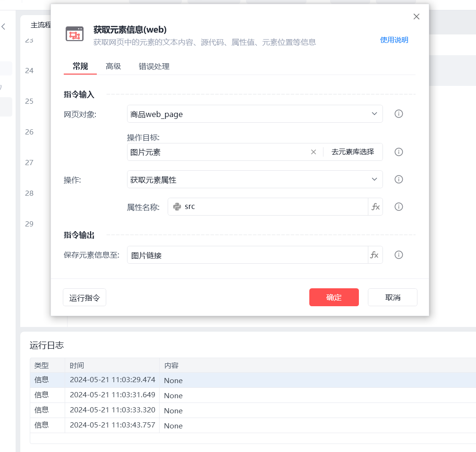Clear the 图片元素 target with X icon
Image resolution: width=476 pixels, height=452 pixels.
[x=313, y=152]
